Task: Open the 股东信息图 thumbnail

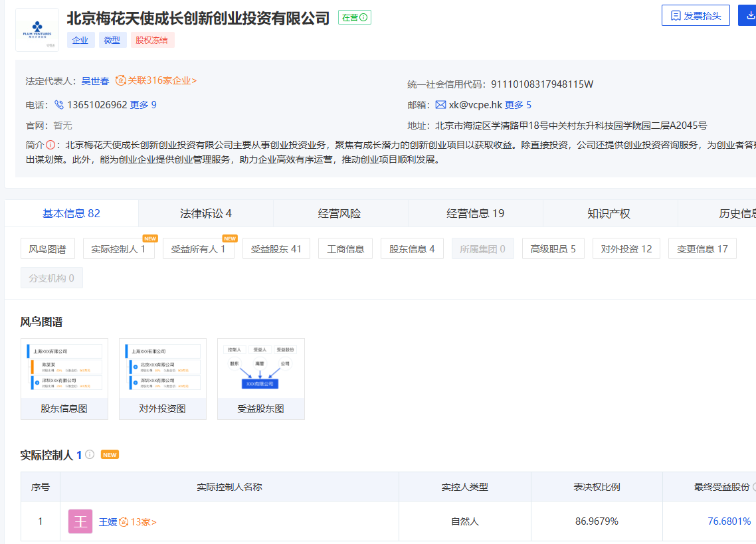Action: click(64, 379)
